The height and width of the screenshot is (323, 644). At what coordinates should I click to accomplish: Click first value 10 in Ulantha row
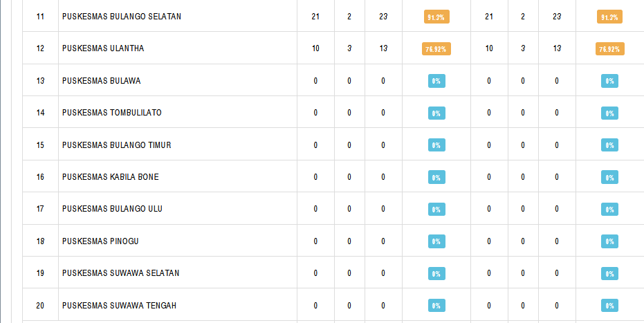[315, 48]
